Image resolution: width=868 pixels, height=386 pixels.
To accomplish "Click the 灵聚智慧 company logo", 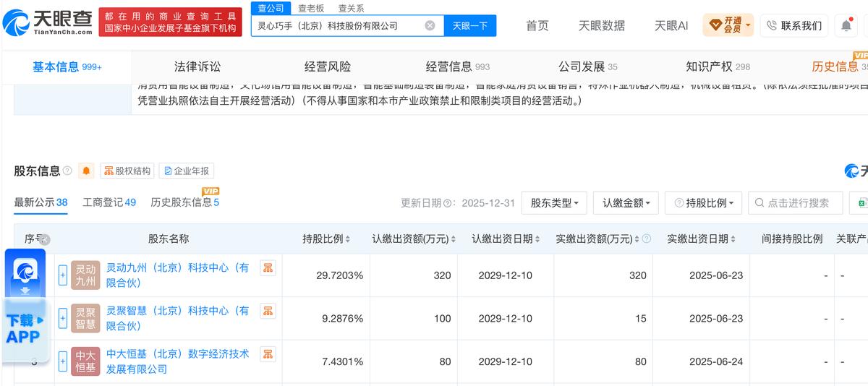I will pyautogui.click(x=85, y=319).
